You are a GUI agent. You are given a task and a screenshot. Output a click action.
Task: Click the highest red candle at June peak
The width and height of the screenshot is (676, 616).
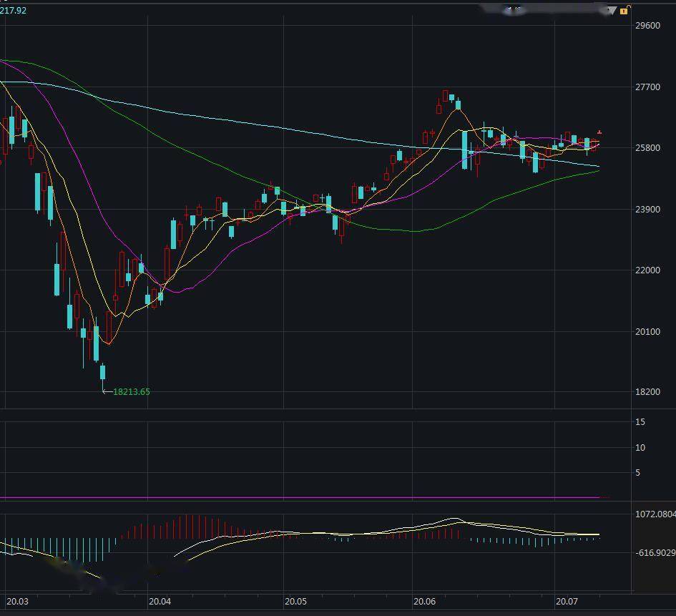point(445,96)
